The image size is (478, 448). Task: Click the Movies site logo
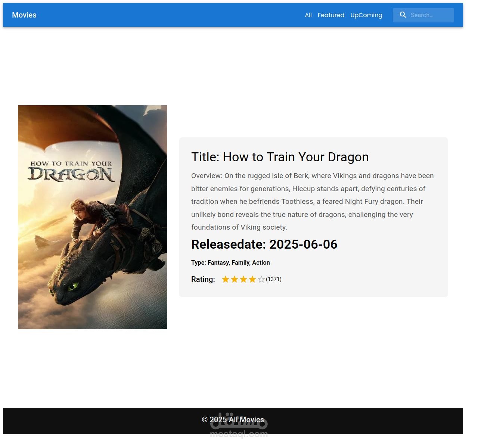pos(24,15)
